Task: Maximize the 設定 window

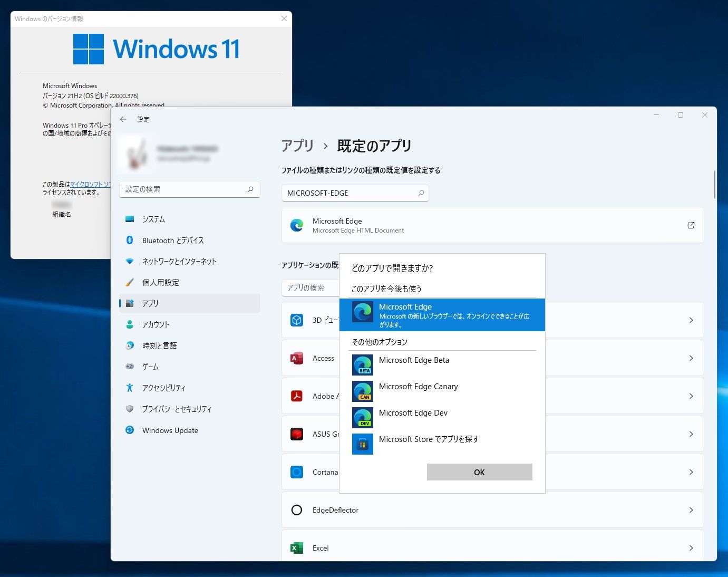Action: [681, 115]
